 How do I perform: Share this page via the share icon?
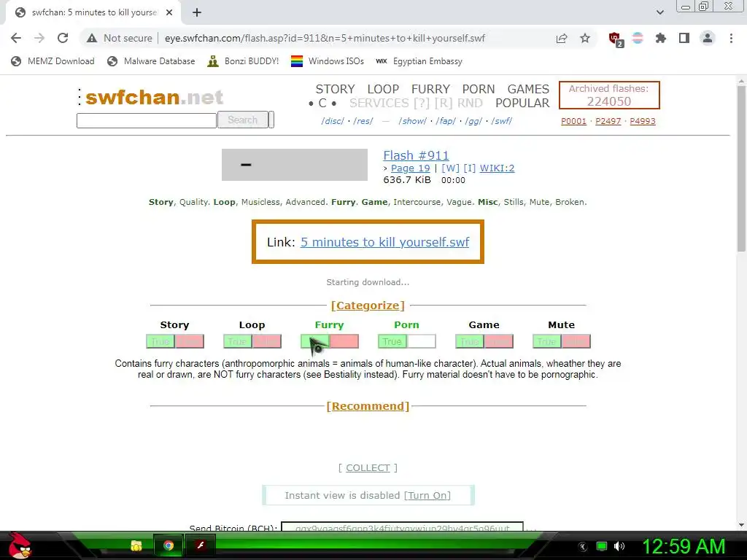(562, 38)
